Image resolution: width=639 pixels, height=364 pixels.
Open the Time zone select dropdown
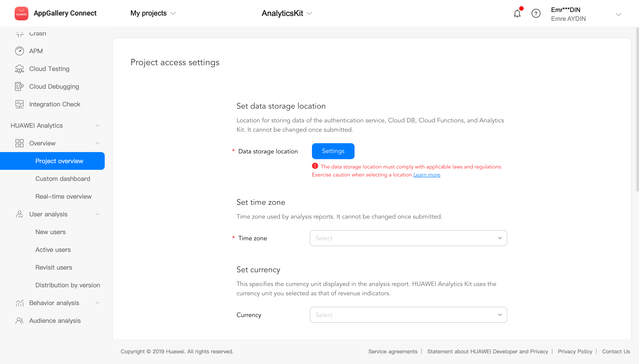[x=408, y=238]
